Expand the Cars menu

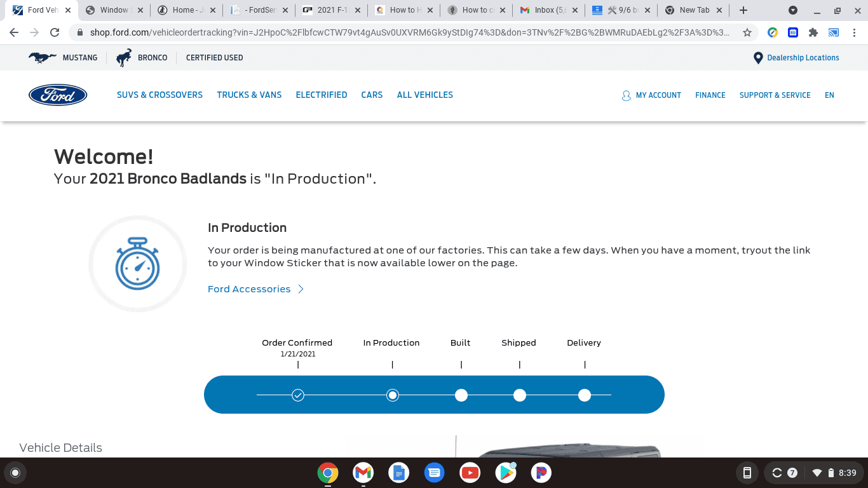372,95
